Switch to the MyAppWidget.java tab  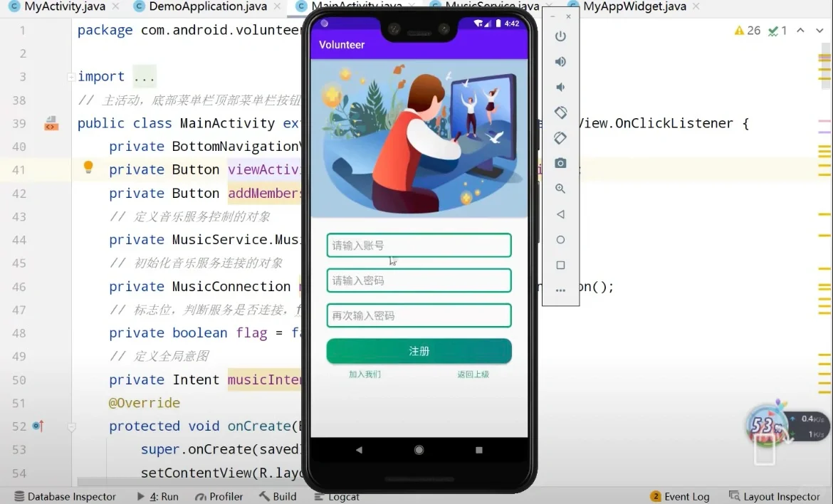pos(634,6)
